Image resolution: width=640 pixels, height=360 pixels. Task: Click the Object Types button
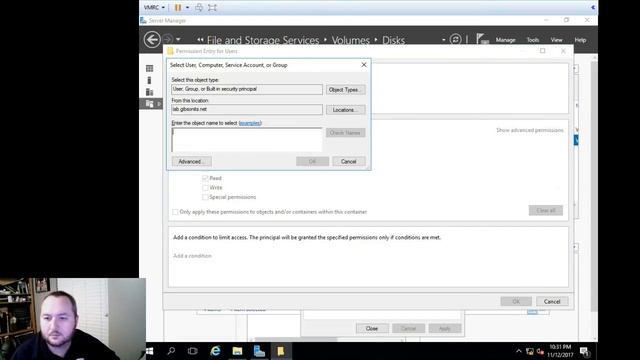[x=345, y=89]
